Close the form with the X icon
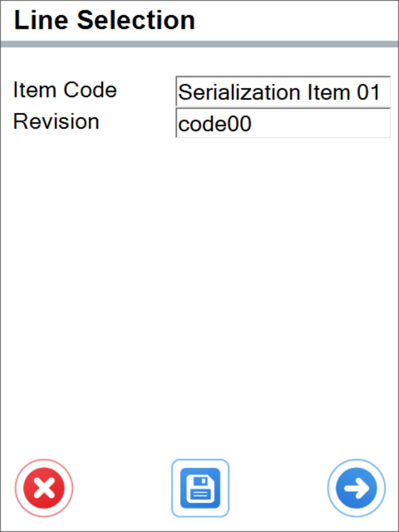The image size is (399, 532). pyautogui.click(x=44, y=488)
